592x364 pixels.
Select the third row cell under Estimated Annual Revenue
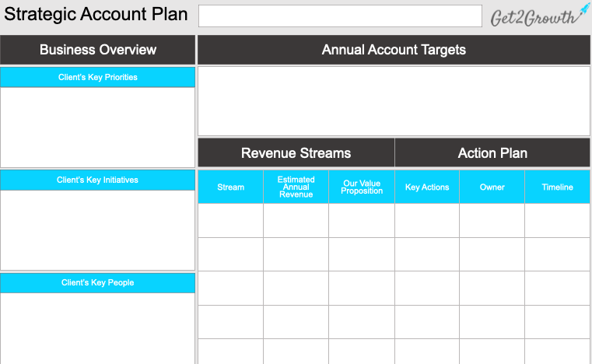(296, 288)
